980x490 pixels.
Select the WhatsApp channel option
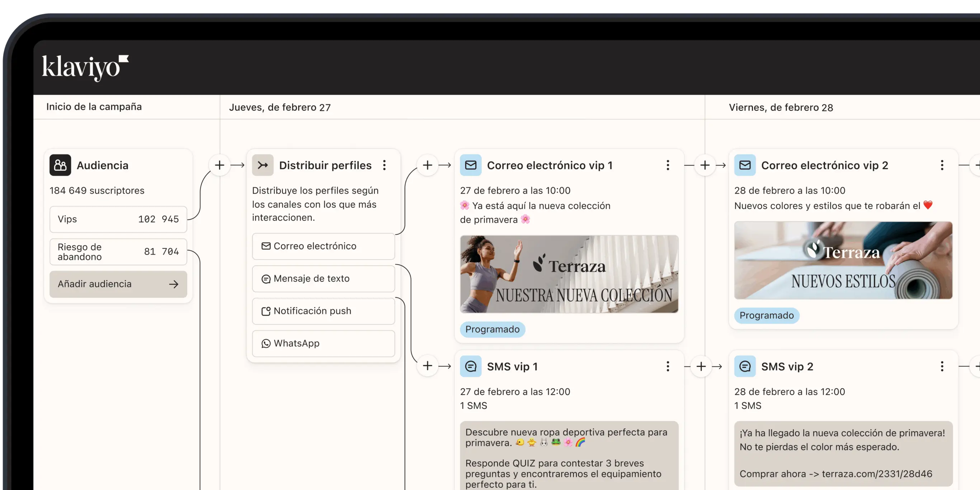(323, 344)
